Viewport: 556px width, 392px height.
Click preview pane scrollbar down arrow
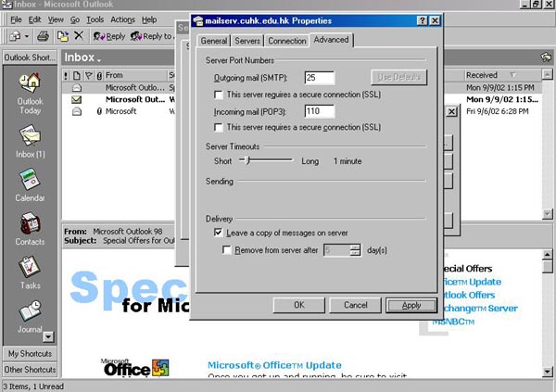(x=548, y=372)
